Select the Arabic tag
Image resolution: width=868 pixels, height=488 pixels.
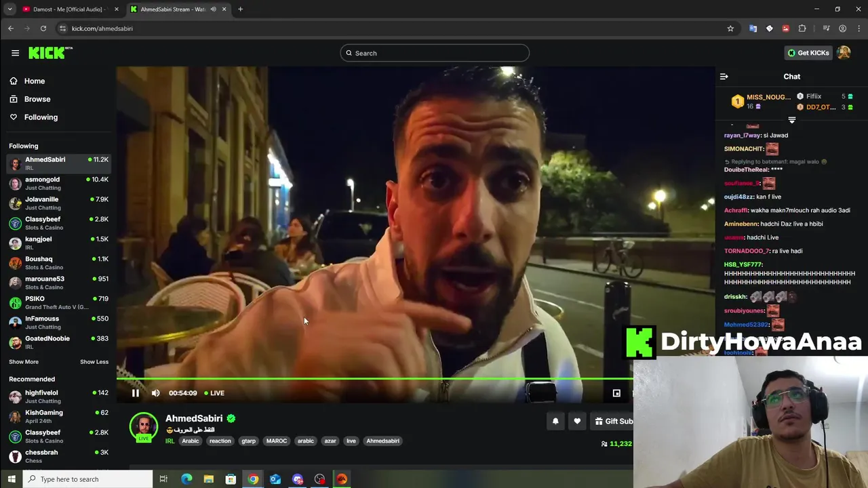pyautogui.click(x=191, y=441)
